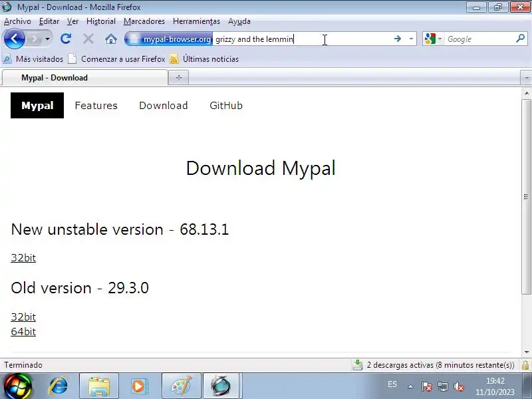Expand the address bar history dropdown

point(411,39)
